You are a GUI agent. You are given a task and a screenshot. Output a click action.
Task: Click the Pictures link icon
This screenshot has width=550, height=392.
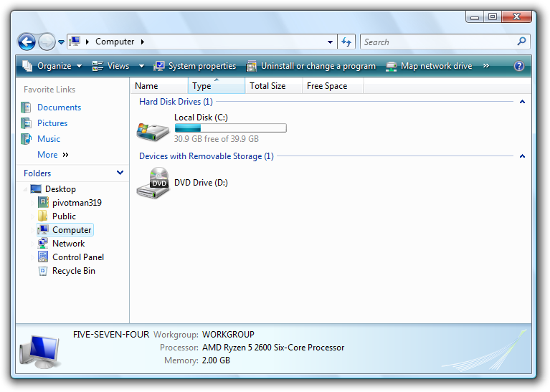pyautogui.click(x=26, y=123)
